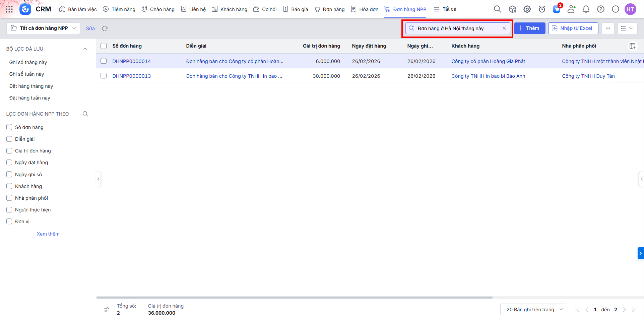Click the help question mark icon
The width and height of the screenshot is (644, 320).
pyautogui.click(x=600, y=9)
